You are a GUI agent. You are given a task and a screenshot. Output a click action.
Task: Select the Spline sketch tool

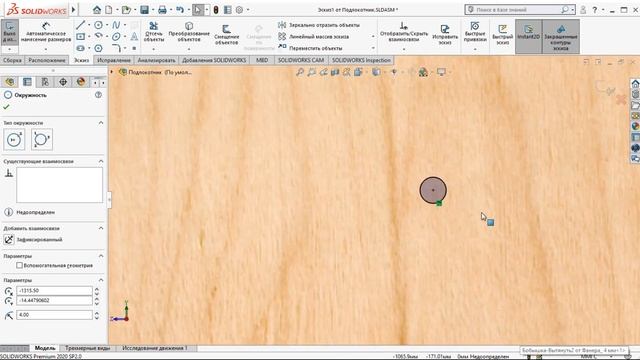pos(116,25)
